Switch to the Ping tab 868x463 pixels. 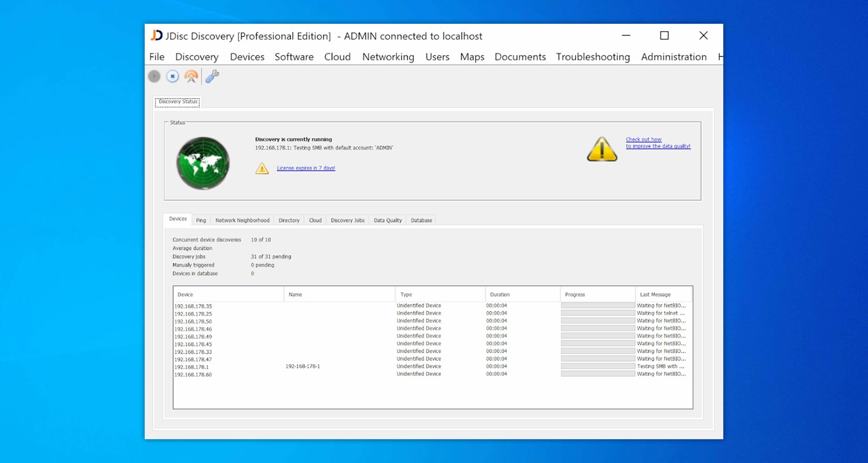click(x=201, y=221)
